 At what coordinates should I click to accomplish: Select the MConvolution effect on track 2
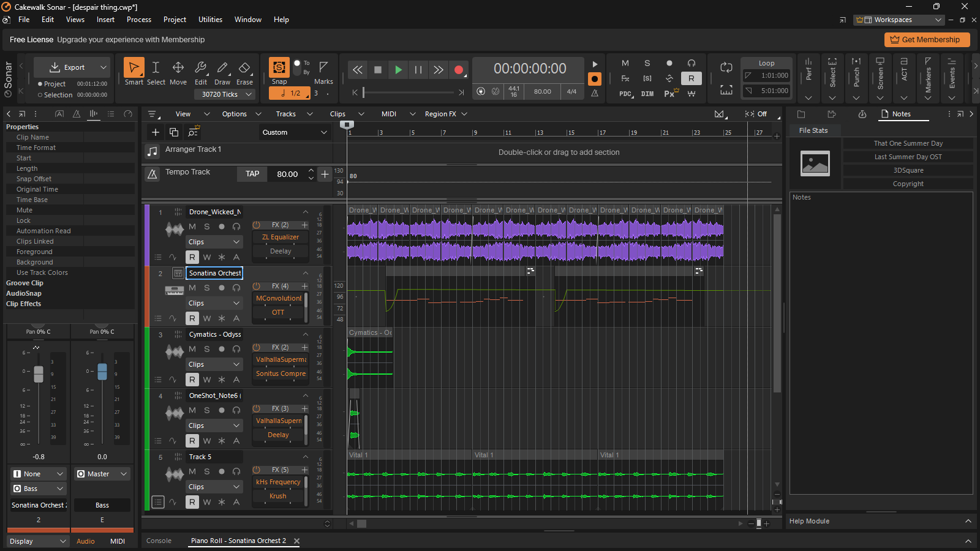[279, 298]
